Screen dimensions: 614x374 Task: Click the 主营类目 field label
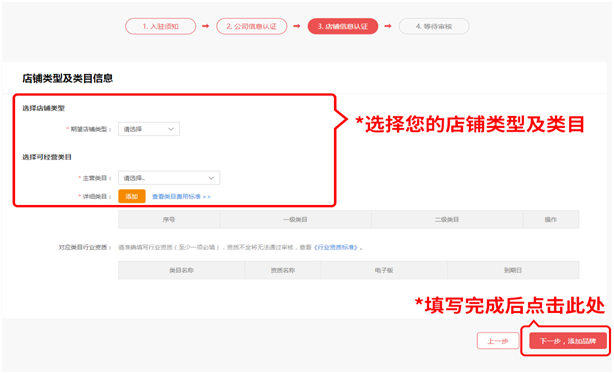[x=95, y=178]
